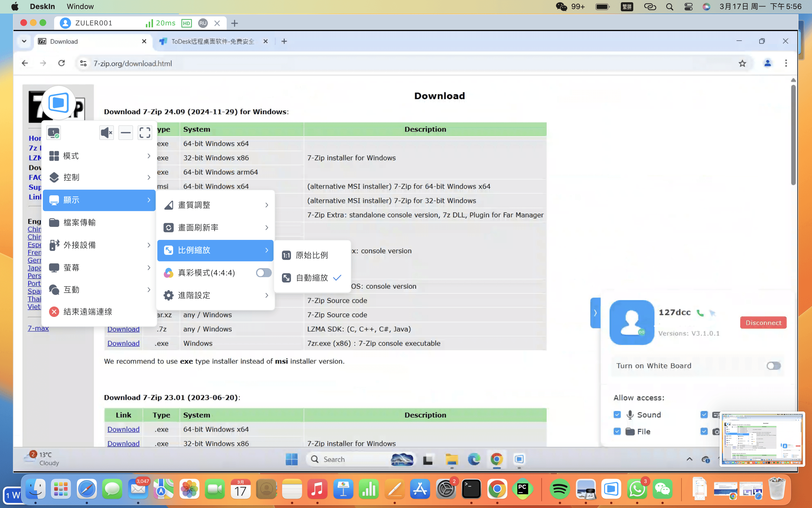
Task: Open the Windows Start menu
Action: (x=291, y=459)
